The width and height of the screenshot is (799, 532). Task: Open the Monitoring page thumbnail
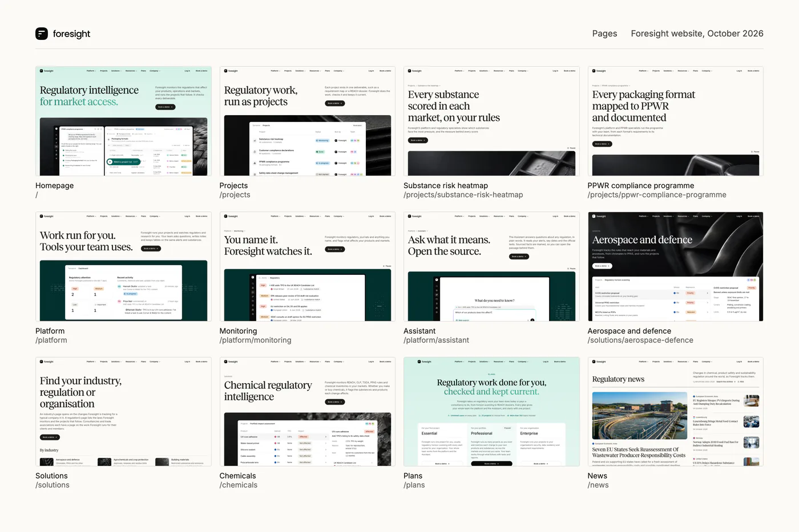coord(308,266)
